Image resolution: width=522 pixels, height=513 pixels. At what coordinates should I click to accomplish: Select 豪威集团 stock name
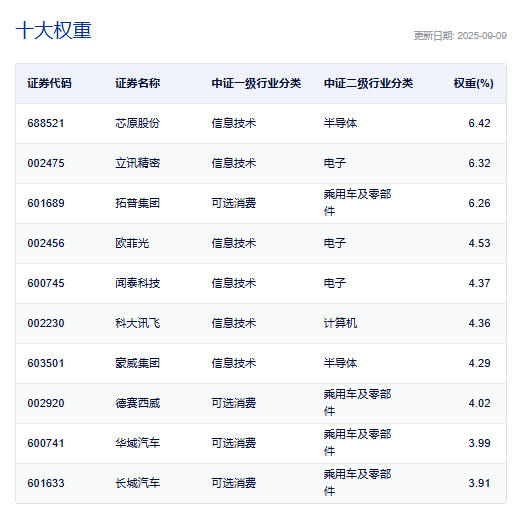click(138, 363)
